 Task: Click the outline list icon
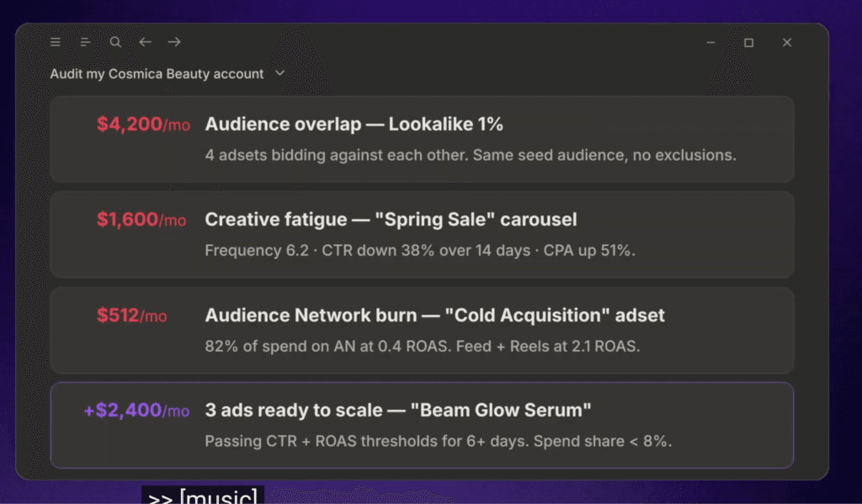85,42
